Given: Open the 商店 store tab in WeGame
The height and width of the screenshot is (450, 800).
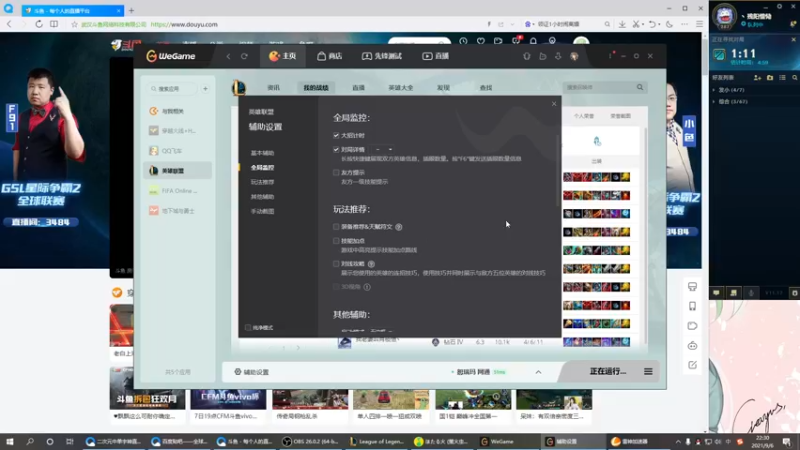Looking at the screenshot, I should click(x=329, y=56).
